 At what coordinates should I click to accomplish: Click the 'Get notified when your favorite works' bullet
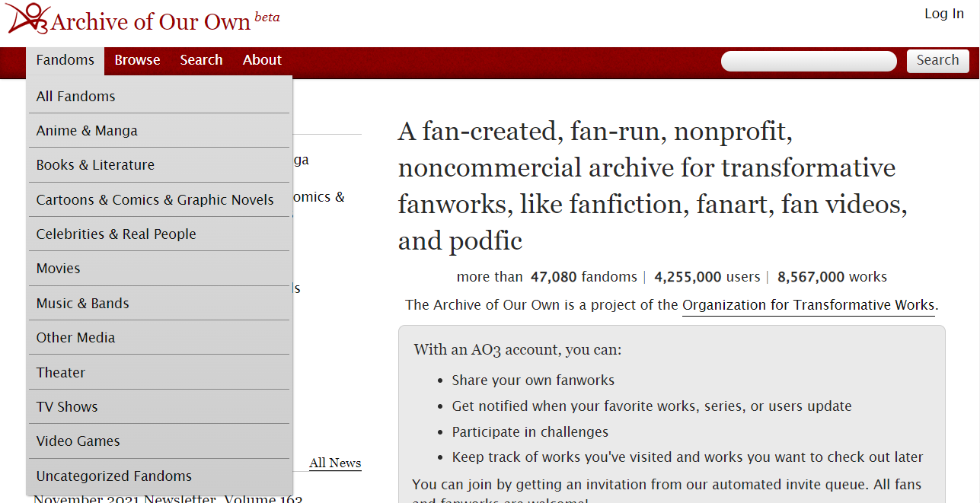coord(652,406)
